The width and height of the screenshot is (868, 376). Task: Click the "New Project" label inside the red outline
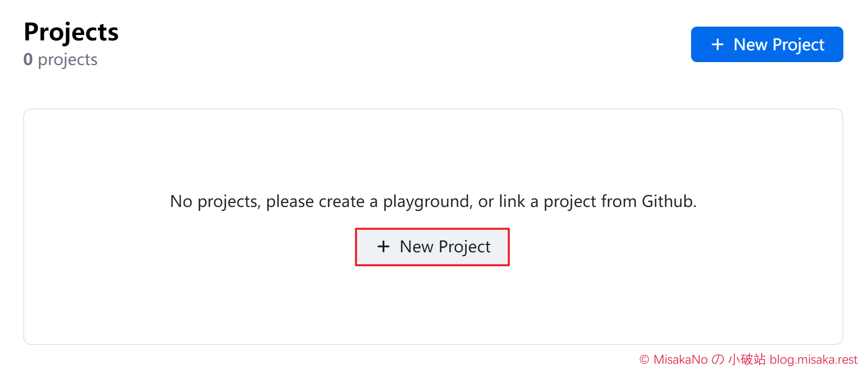[445, 247]
